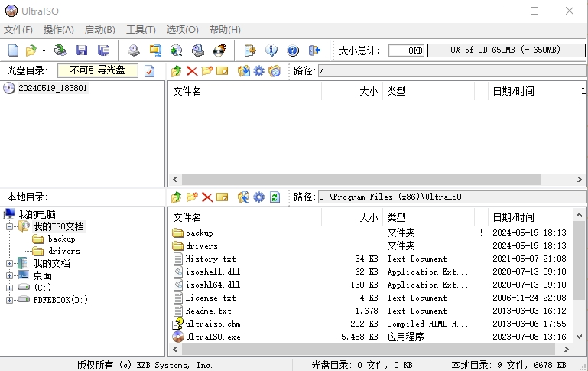Open the blue question-mark Help icon
Viewport: 588px width, 371px height.
(x=293, y=50)
